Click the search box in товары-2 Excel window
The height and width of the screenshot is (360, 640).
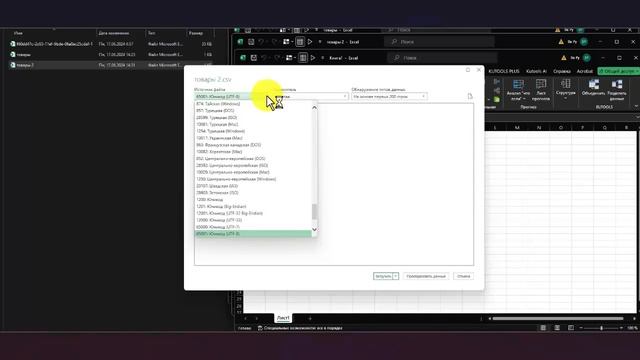pos(439,42)
